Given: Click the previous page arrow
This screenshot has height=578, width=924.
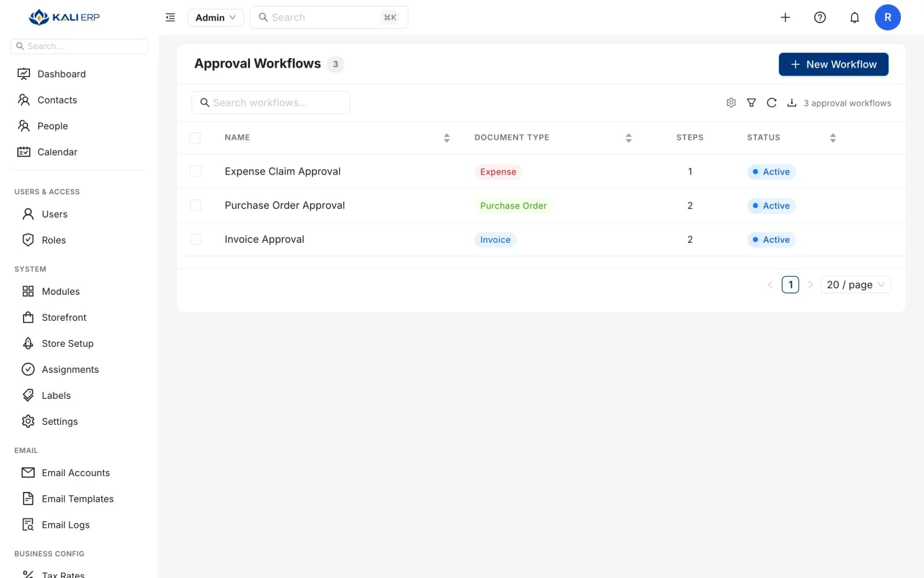Looking at the screenshot, I should tap(770, 284).
